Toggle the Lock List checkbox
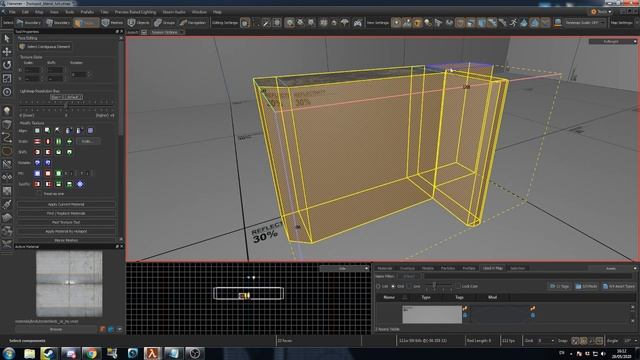Viewport: 640px width, 360px height. (x=458, y=286)
